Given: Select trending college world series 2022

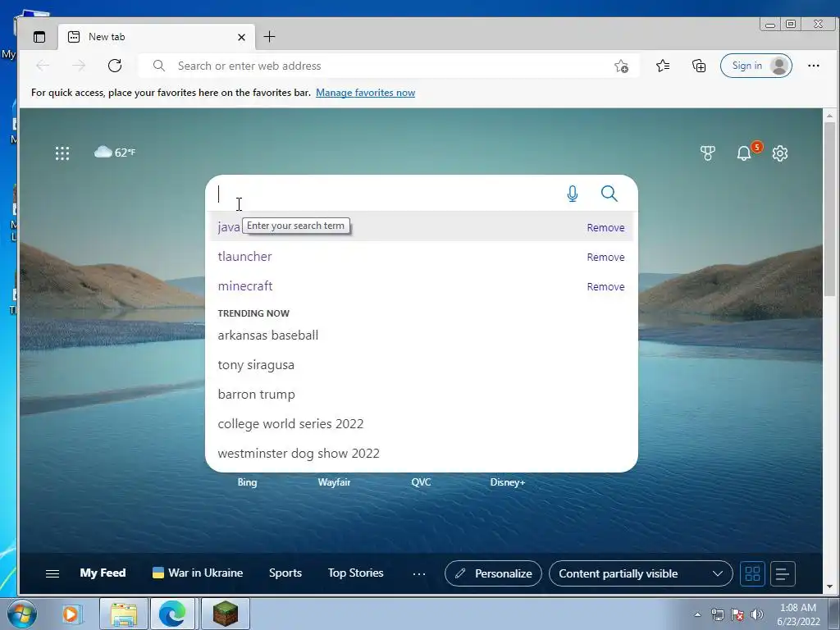Looking at the screenshot, I should coord(421,424).
